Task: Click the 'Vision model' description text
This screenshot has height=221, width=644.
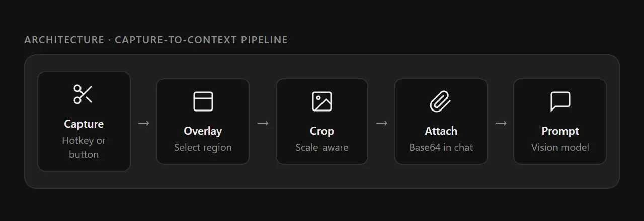Action: [560, 147]
